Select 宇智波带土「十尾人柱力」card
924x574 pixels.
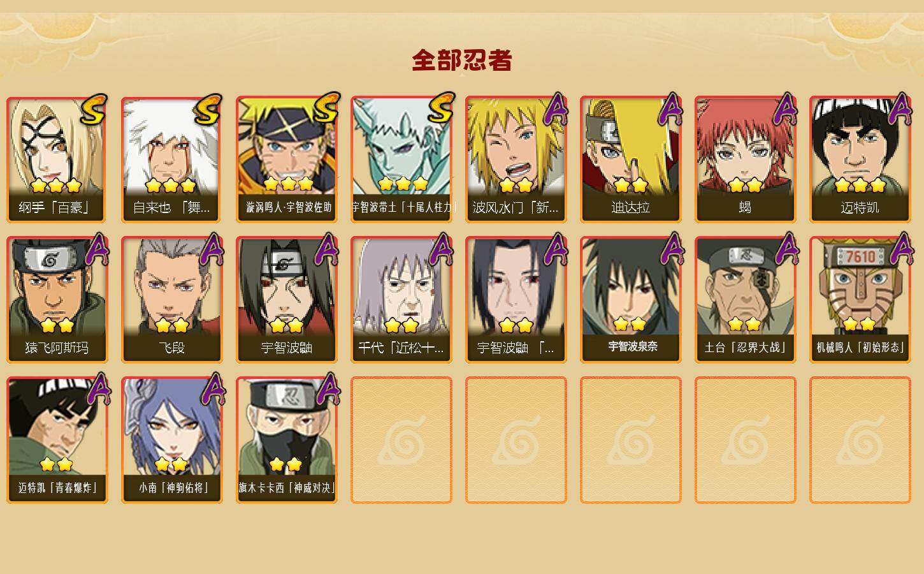(x=401, y=159)
